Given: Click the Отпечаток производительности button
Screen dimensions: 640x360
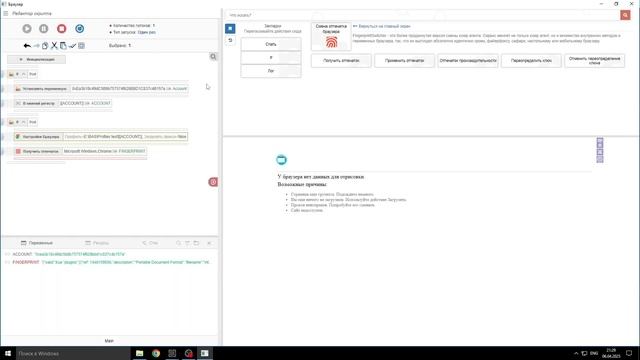Looking at the screenshot, I should click(468, 60).
